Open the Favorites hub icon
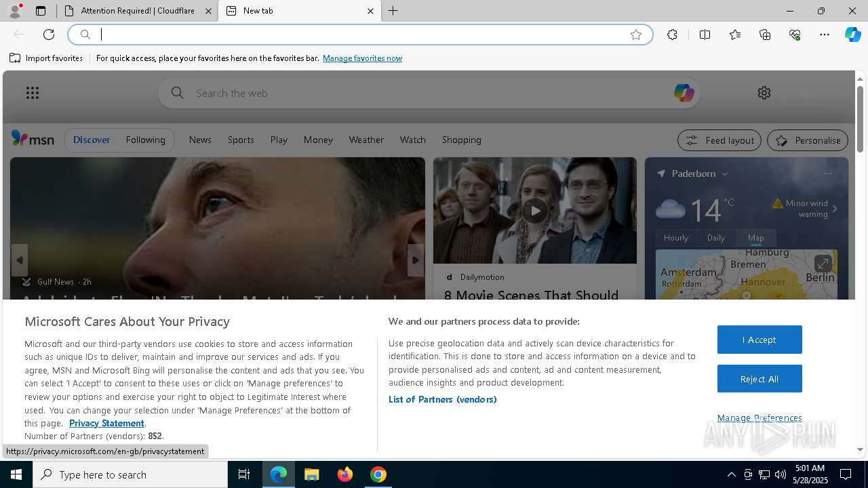The height and width of the screenshot is (488, 868). 735,35
